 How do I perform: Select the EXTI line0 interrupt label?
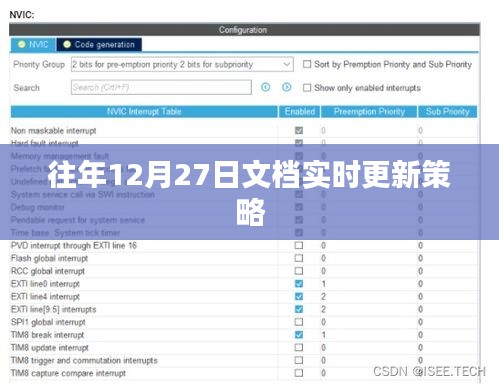point(45,284)
